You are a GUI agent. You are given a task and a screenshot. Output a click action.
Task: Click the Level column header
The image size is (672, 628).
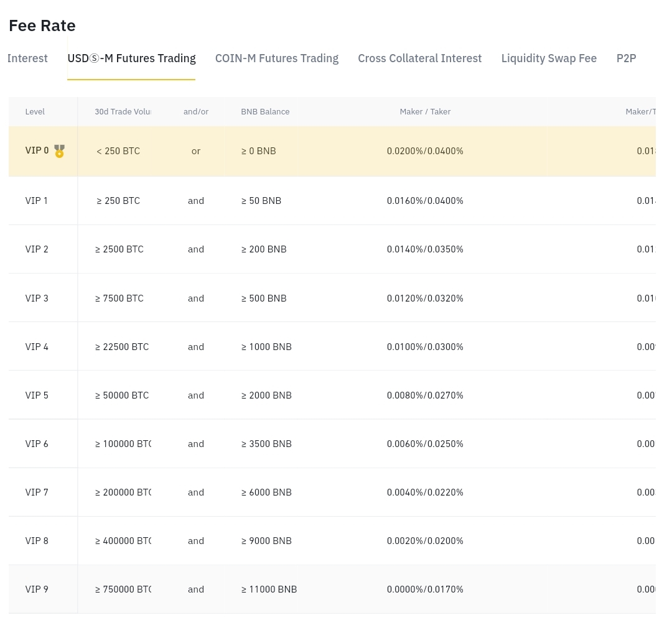coord(35,112)
